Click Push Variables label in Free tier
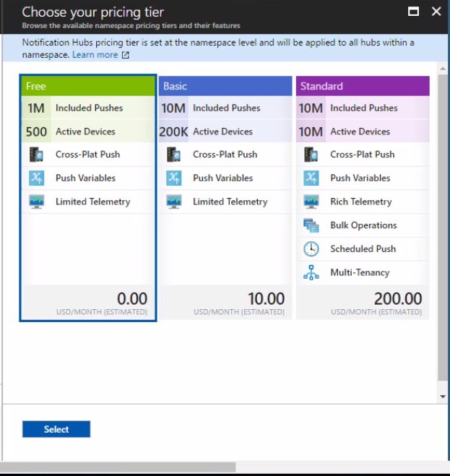The height and width of the screenshot is (476, 450). click(x=86, y=178)
